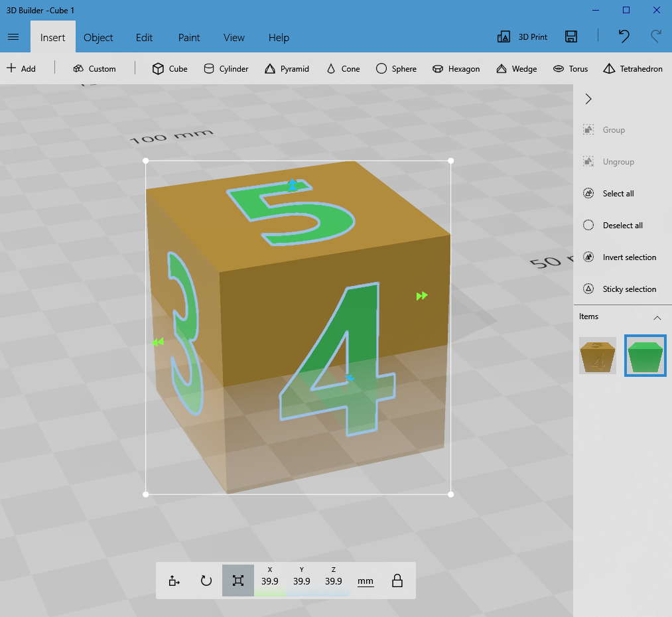672x617 pixels.
Task: Toggle the aspect ratio lock
Action: 397,581
